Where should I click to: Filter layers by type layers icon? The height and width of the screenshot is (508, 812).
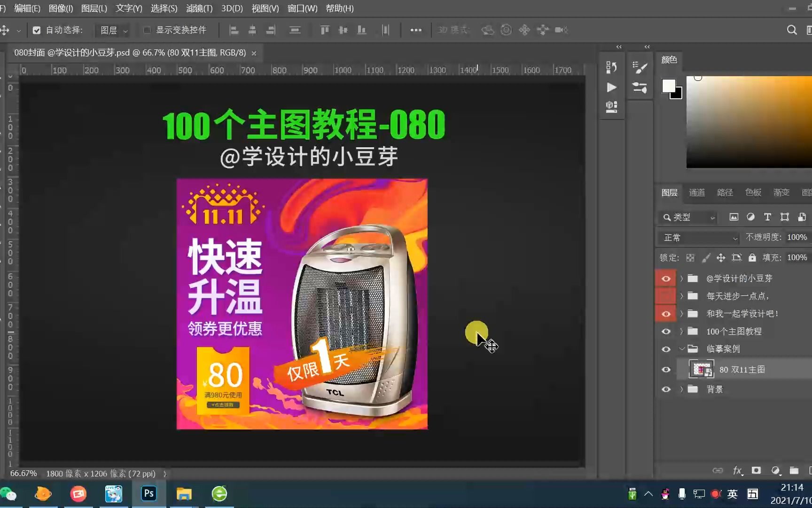(767, 217)
